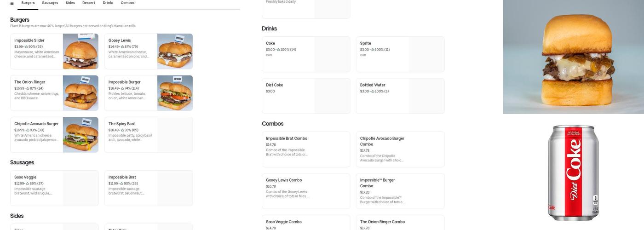Click the $12.99 Sooo Veggie price

pyautogui.click(x=19, y=184)
